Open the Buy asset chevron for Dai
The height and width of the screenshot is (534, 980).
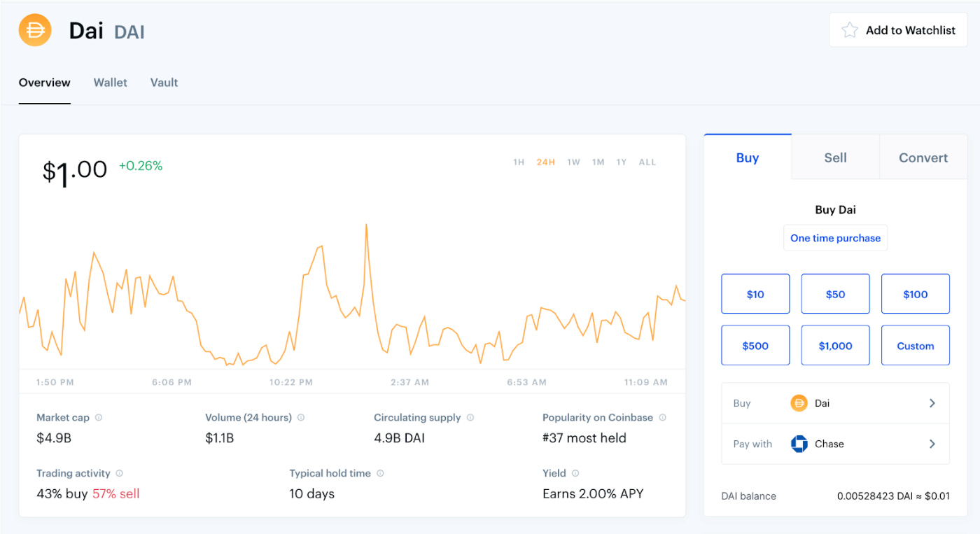pyautogui.click(x=932, y=403)
